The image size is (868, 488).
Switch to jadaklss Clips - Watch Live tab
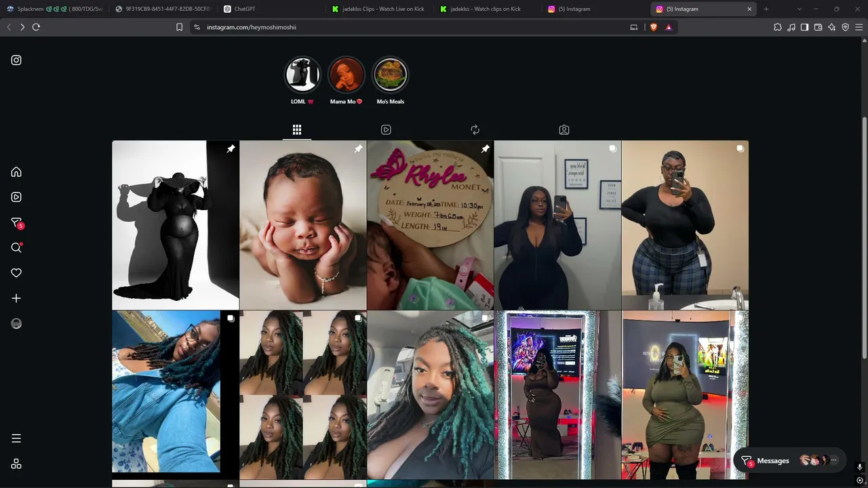pyautogui.click(x=380, y=9)
